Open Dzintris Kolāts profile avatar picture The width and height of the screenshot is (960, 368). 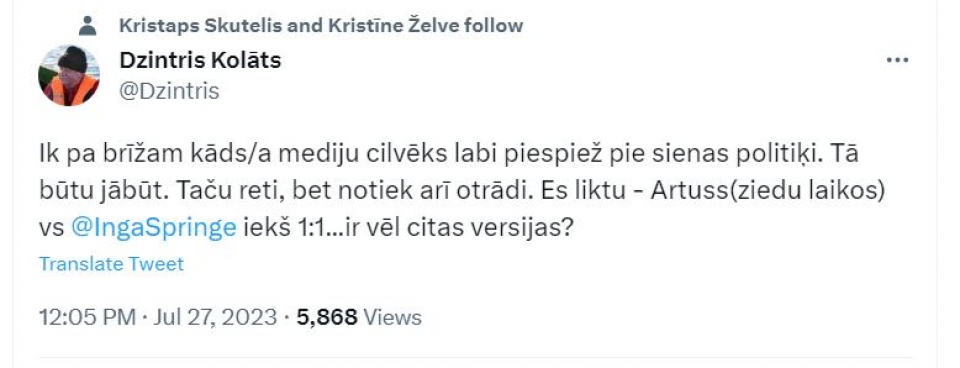coord(69,75)
